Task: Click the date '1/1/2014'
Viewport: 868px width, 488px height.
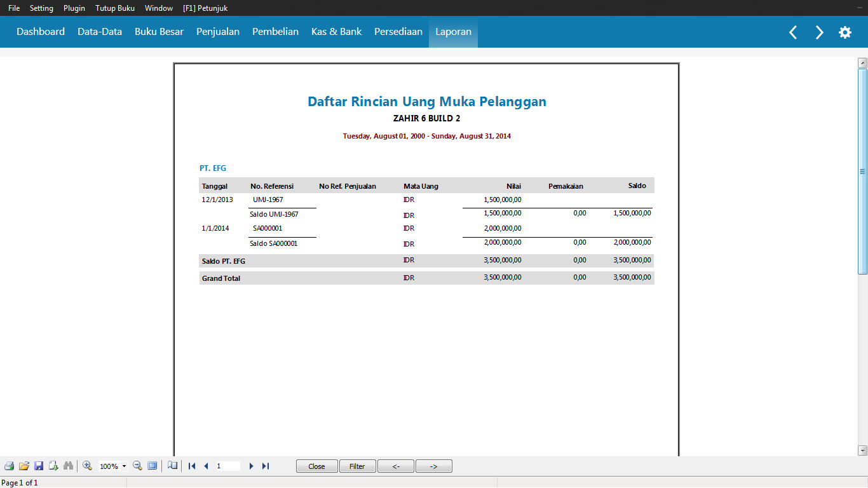Action: pyautogui.click(x=215, y=228)
